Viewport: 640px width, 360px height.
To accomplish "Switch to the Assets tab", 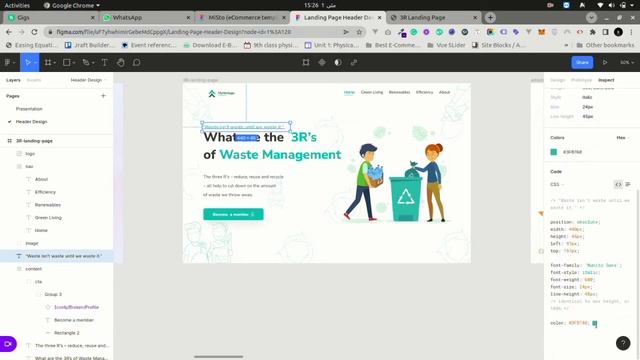I will pyautogui.click(x=34, y=80).
